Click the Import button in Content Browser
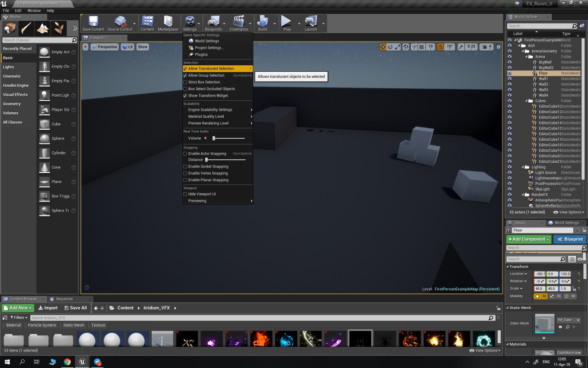The width and height of the screenshot is (588, 368). [x=48, y=308]
